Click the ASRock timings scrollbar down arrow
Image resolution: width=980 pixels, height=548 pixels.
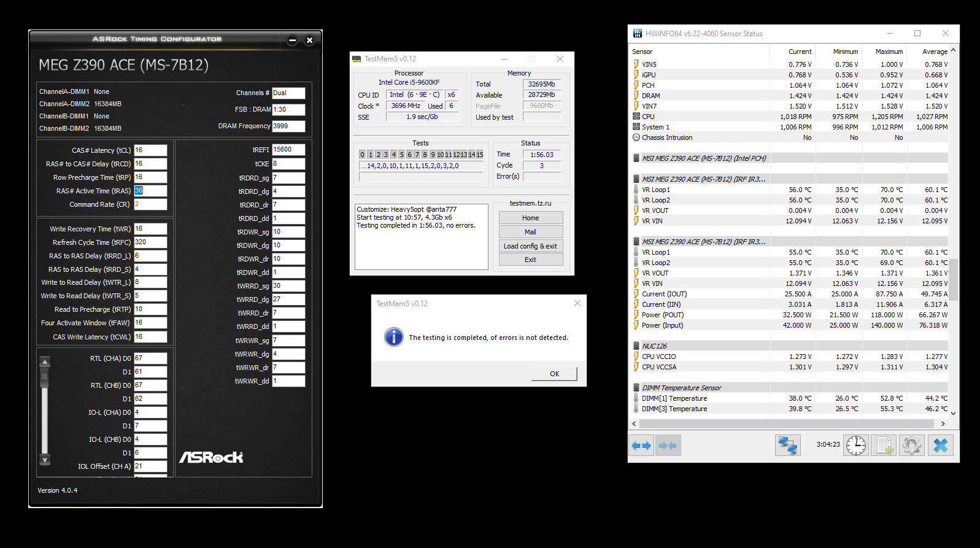[45, 460]
